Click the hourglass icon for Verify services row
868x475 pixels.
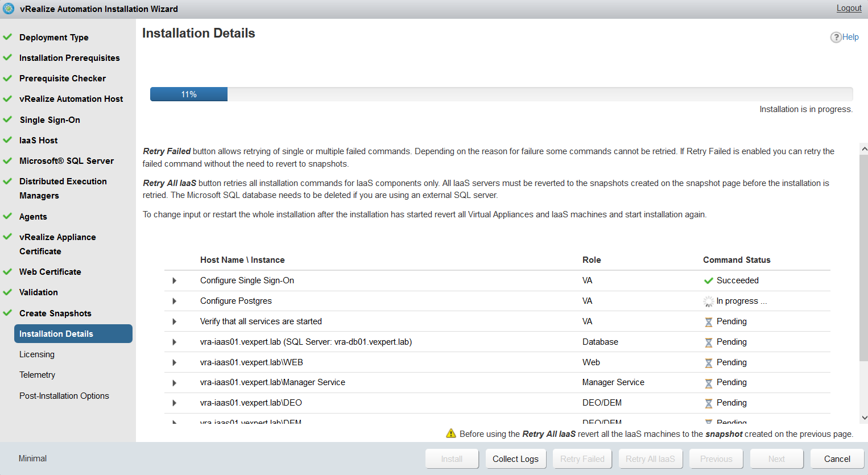coord(709,322)
